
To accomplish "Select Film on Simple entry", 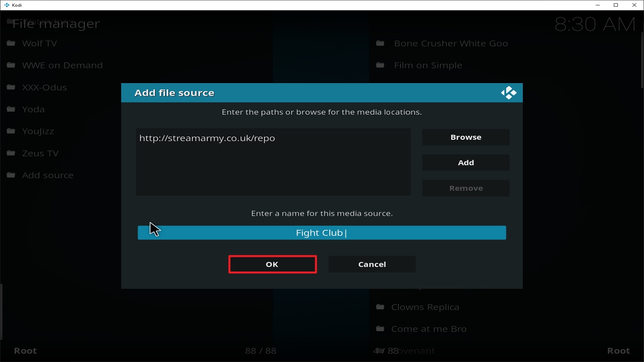I will pos(428,65).
